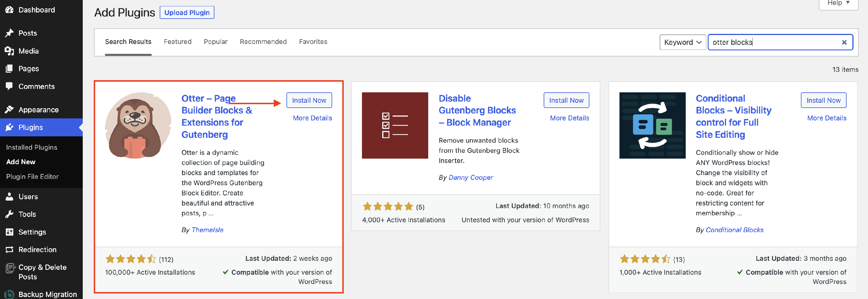Click the Upload Plugin button
Viewport: 868px width, 299px height.
click(187, 13)
